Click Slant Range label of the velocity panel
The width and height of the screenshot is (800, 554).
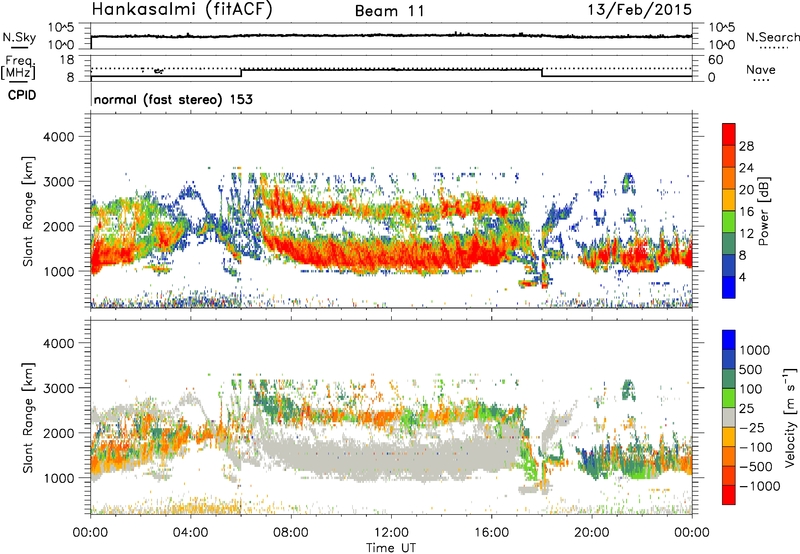(28, 418)
